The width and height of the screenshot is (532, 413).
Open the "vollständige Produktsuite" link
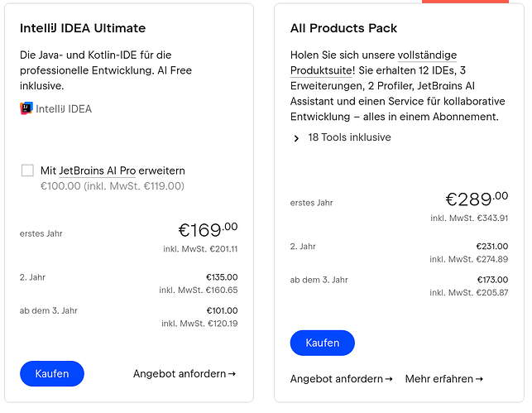[373, 62]
